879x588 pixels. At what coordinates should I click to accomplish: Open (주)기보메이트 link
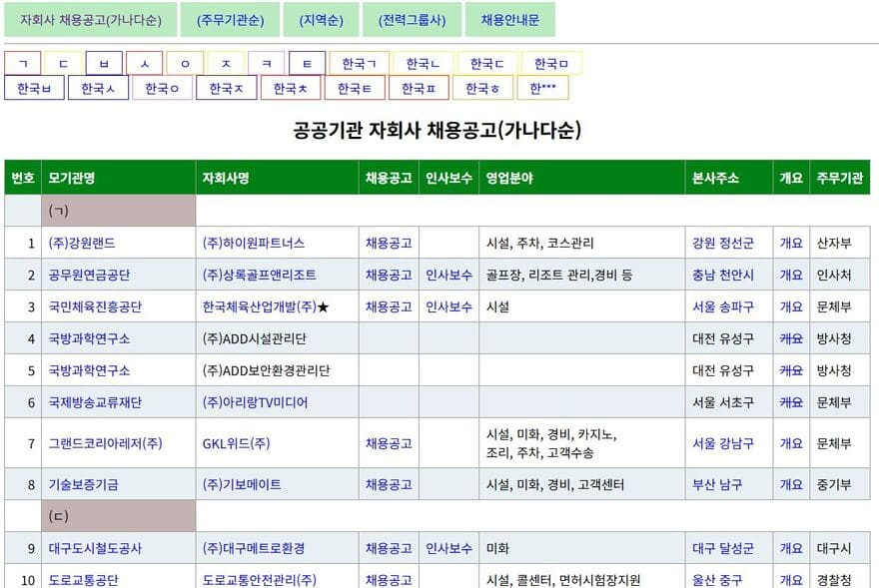tap(242, 484)
